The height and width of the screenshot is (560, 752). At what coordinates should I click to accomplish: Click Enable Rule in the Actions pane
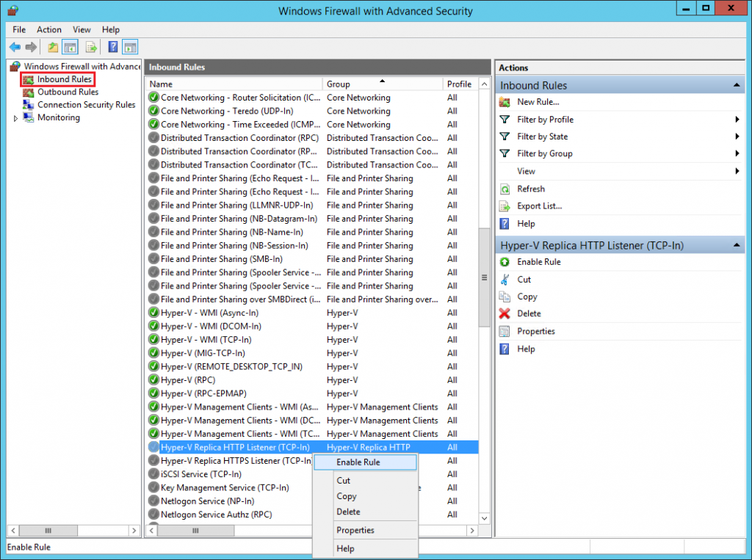(533, 261)
